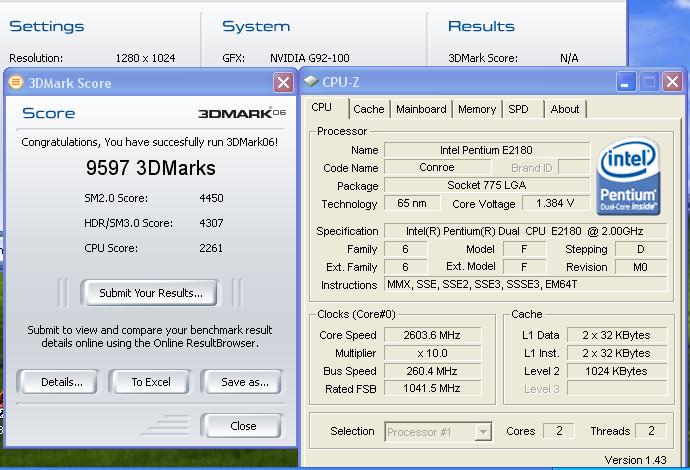690x470 pixels.
Task: Click the 3DMark Score N/A value
Action: (x=569, y=58)
